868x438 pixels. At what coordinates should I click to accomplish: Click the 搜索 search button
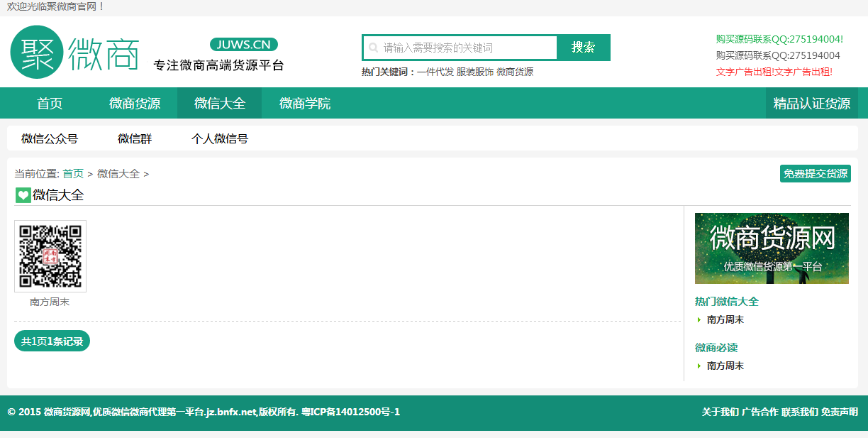click(x=584, y=48)
